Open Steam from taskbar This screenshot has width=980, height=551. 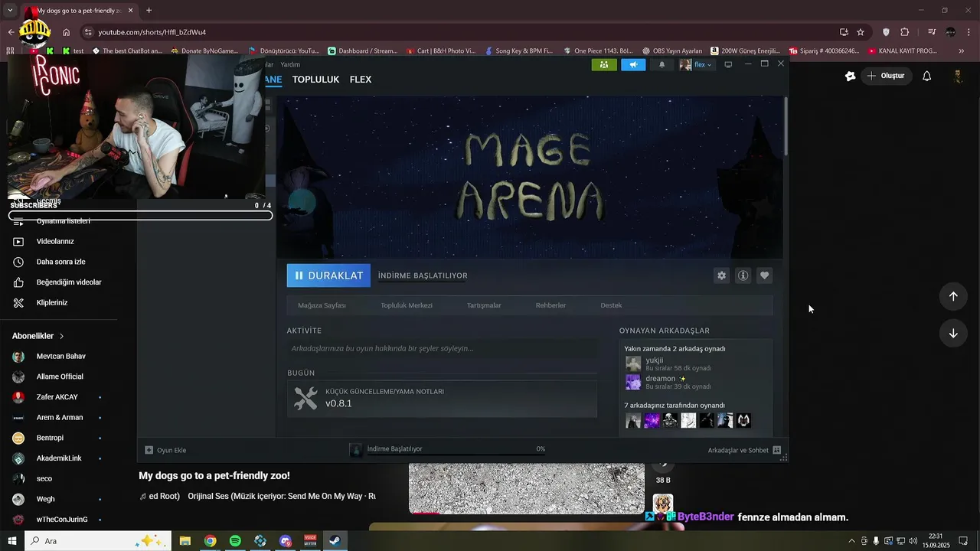[335, 541]
